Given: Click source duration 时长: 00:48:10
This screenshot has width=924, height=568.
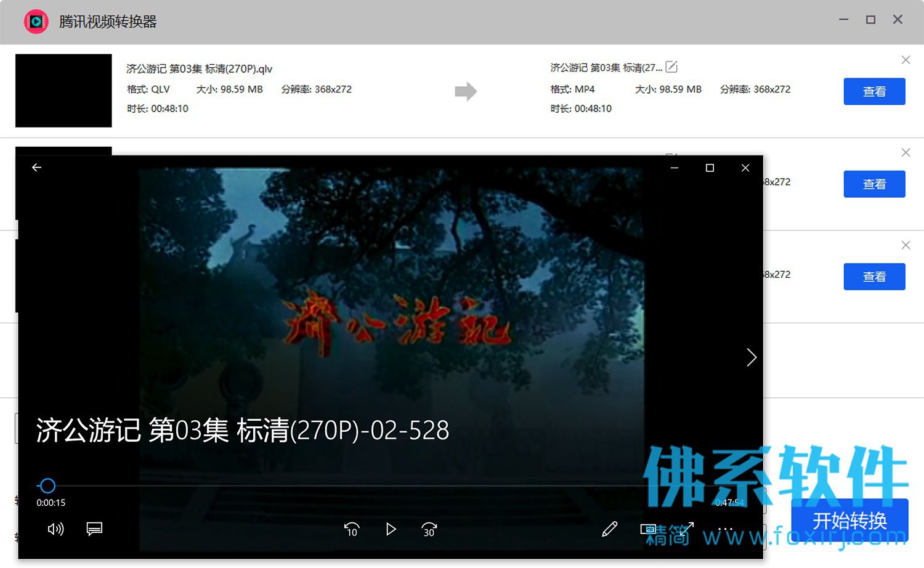Looking at the screenshot, I should point(158,108).
